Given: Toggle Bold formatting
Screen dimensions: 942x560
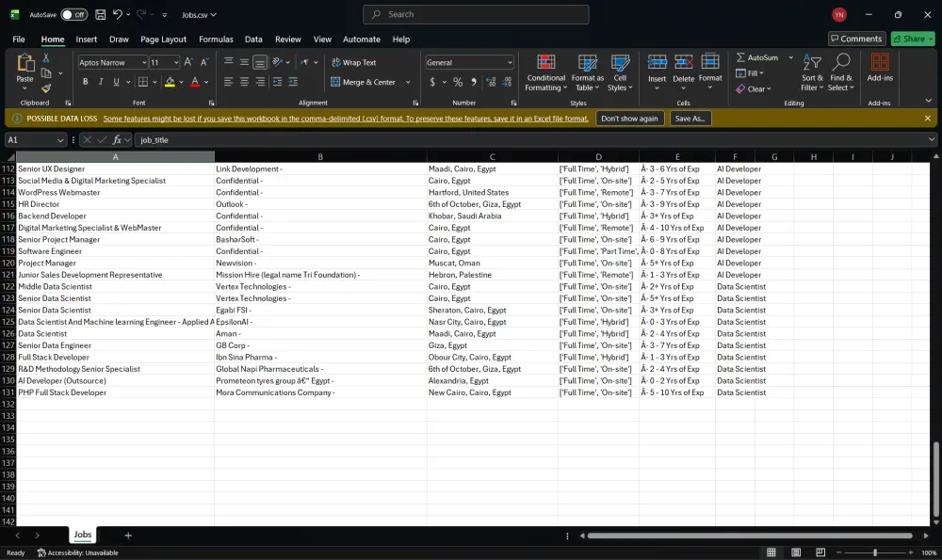Looking at the screenshot, I should (86, 82).
